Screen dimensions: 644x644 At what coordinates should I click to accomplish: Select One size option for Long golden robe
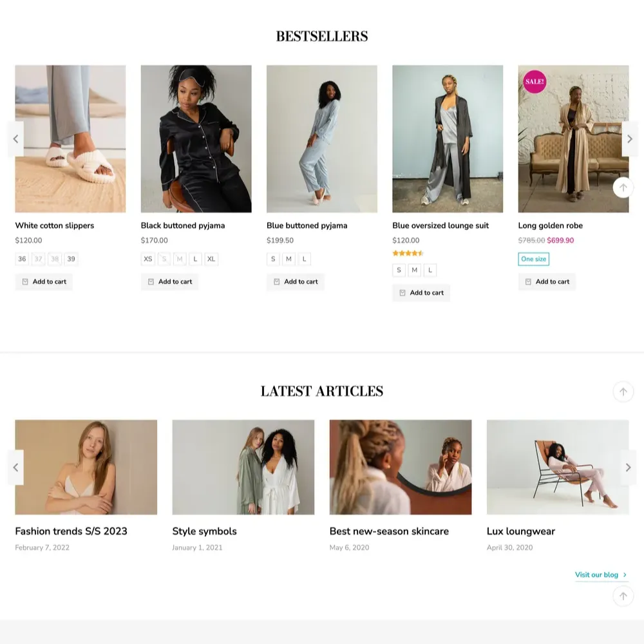pyautogui.click(x=533, y=259)
